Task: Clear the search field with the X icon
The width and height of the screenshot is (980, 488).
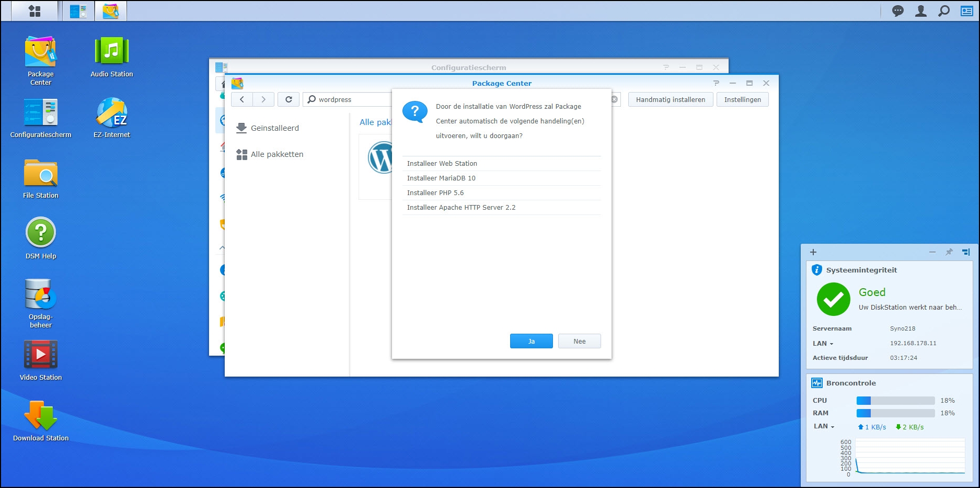Action: tap(615, 99)
